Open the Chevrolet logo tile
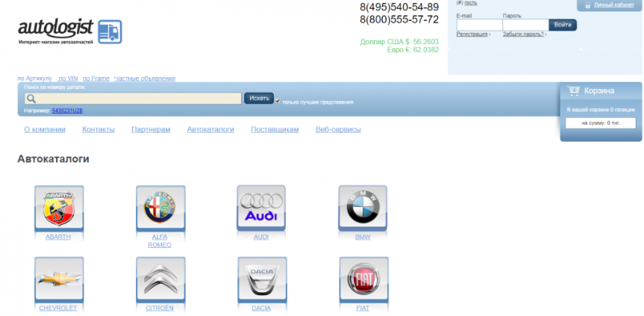Screen dimensions: 644x316 pyautogui.click(x=59, y=279)
